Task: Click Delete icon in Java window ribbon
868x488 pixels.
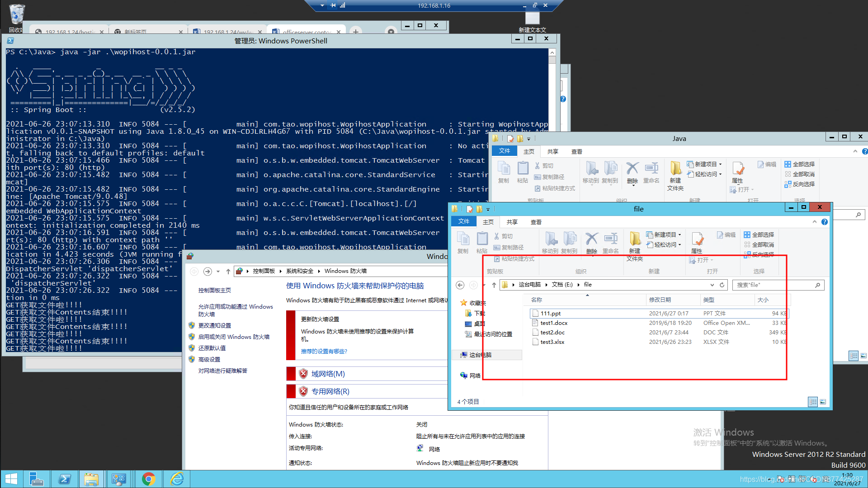Action: pos(632,173)
